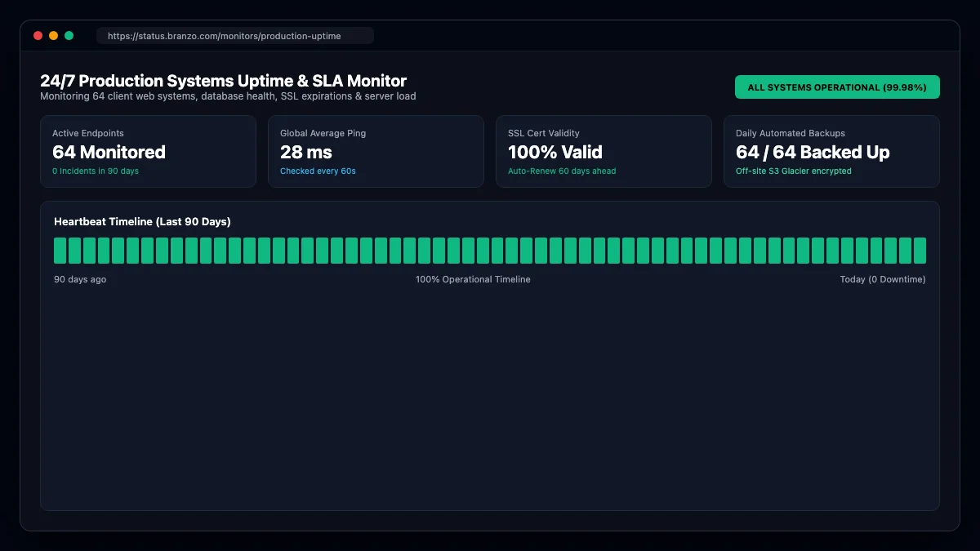Click the "90 days ago" timeline label

pos(80,279)
